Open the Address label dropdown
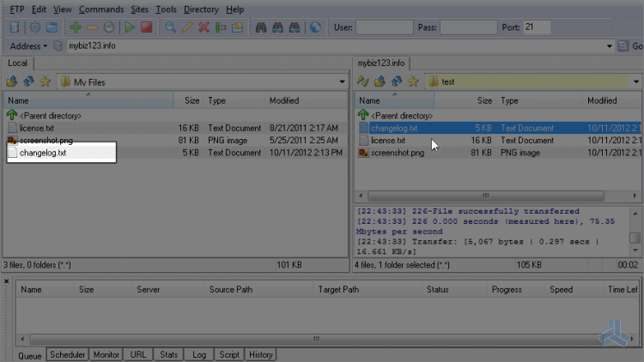 [x=28, y=46]
